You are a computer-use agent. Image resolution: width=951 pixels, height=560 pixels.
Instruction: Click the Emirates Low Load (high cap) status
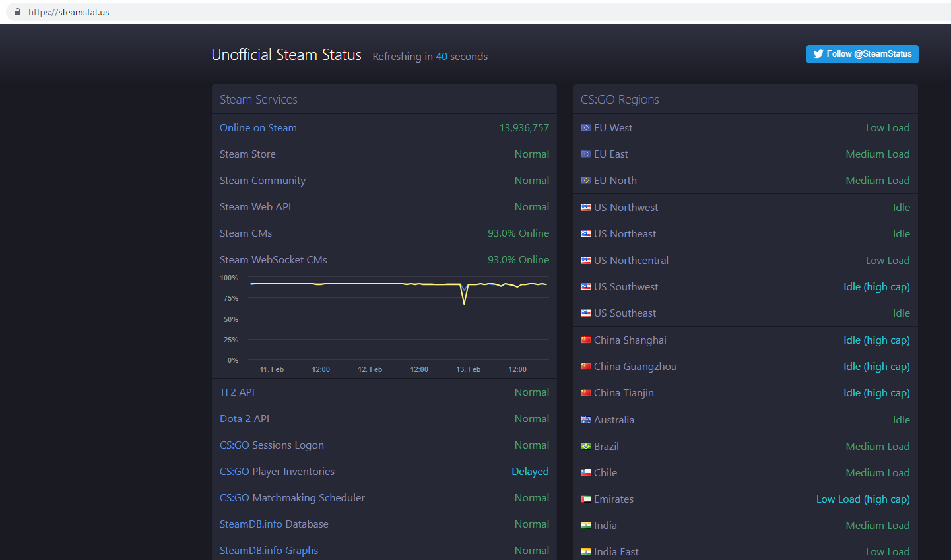[863, 499]
